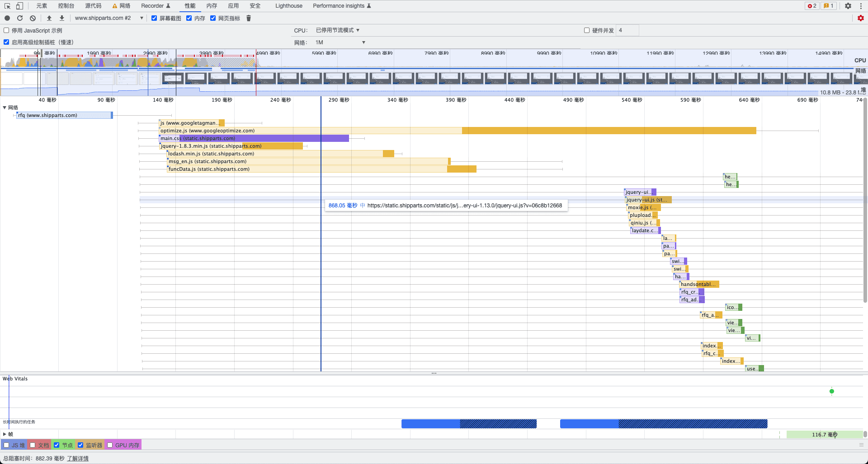The height and width of the screenshot is (464, 868).
Task: Enable the 停用 JavaScript 示例 checkbox
Action: pos(6,30)
